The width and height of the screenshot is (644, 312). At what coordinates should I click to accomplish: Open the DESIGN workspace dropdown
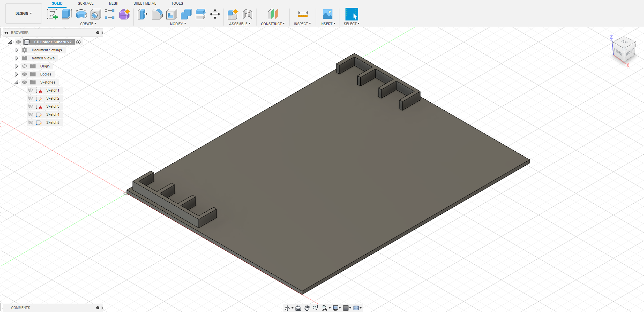click(23, 13)
